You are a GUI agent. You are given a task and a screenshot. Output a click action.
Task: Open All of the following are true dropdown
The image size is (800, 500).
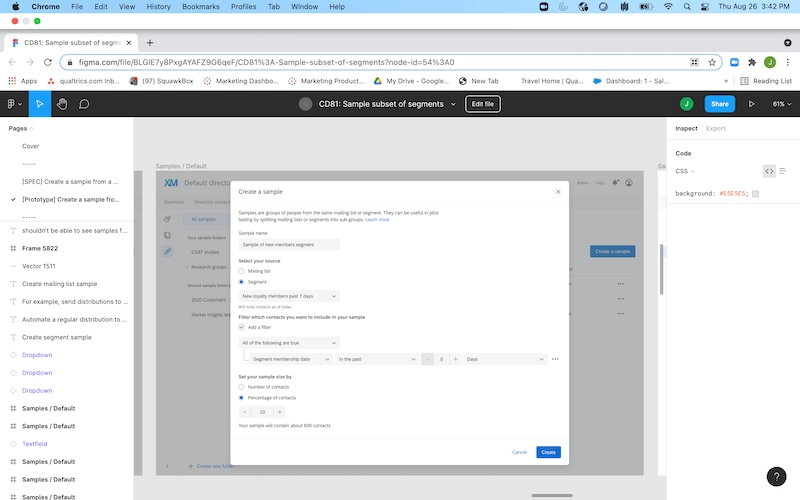289,343
